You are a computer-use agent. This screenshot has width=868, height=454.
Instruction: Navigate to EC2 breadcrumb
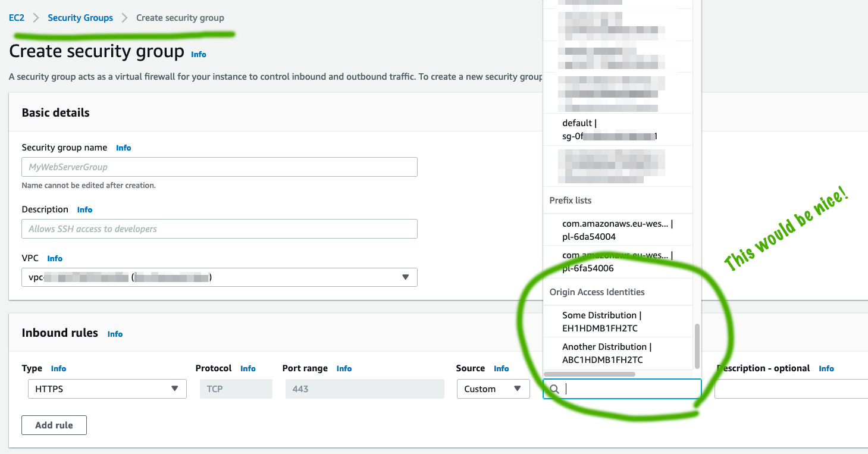17,18
